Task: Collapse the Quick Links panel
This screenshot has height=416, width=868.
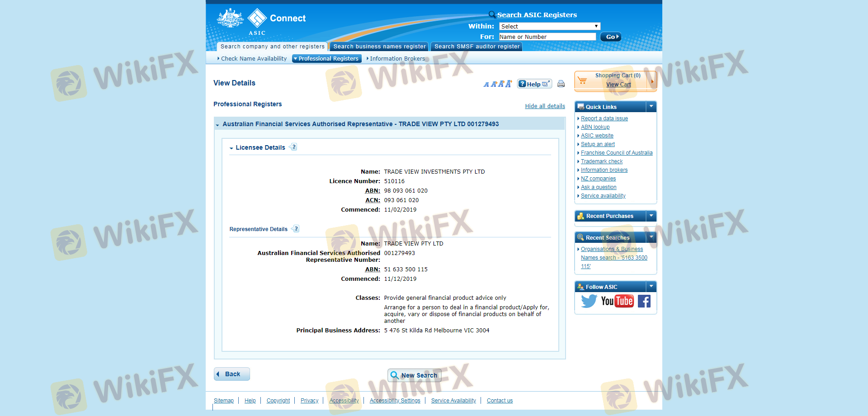Action: tap(651, 107)
